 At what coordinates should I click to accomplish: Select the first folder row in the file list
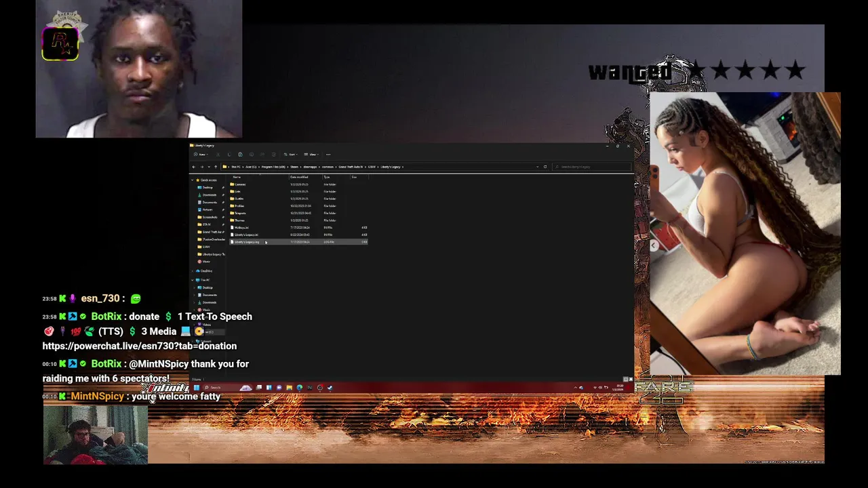pyautogui.click(x=298, y=184)
